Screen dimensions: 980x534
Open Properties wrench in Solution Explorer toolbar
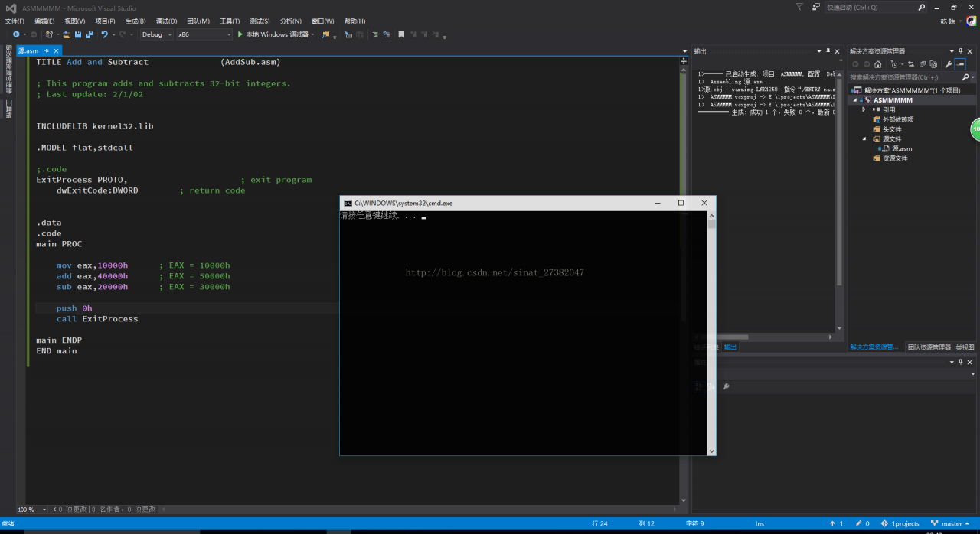948,65
